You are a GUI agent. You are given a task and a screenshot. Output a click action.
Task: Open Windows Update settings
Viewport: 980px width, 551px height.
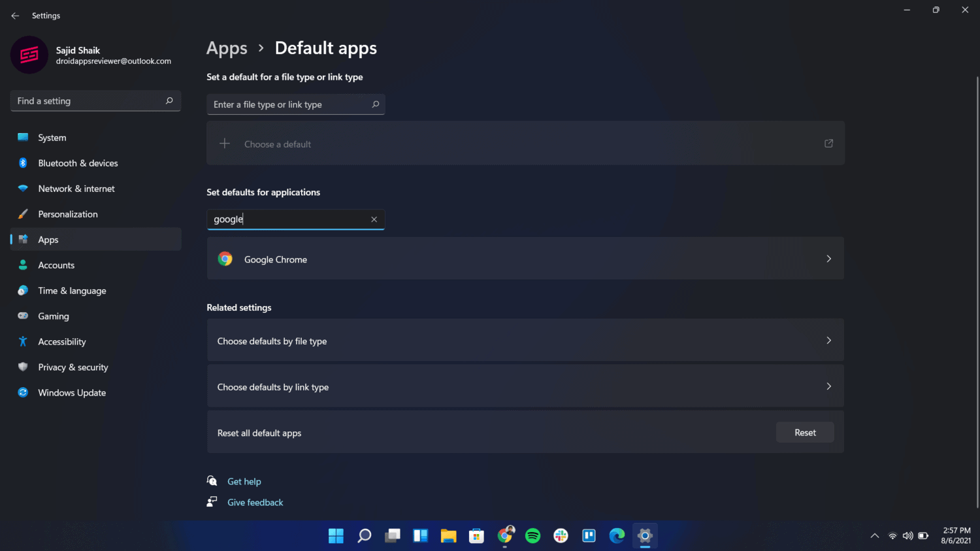[96, 392]
